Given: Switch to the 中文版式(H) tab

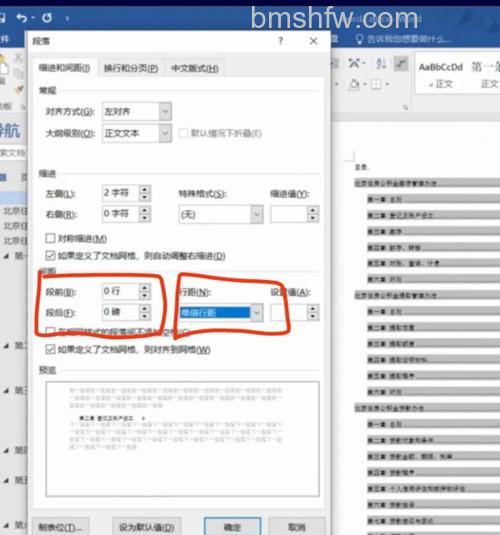Looking at the screenshot, I should click(195, 69).
